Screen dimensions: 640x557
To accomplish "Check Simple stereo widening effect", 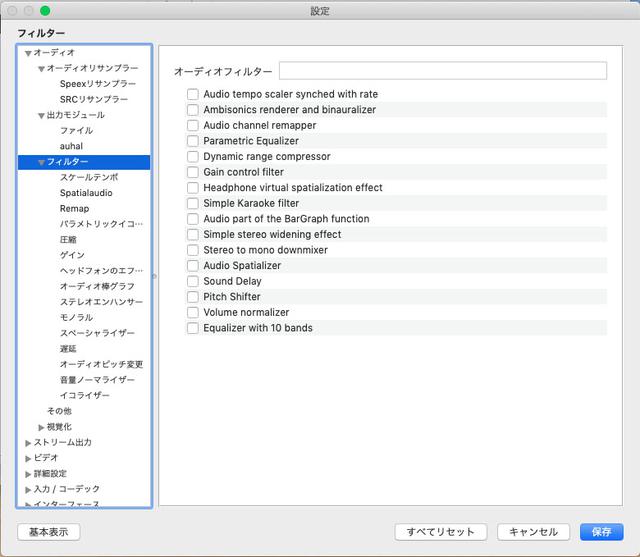I will click(x=193, y=234).
